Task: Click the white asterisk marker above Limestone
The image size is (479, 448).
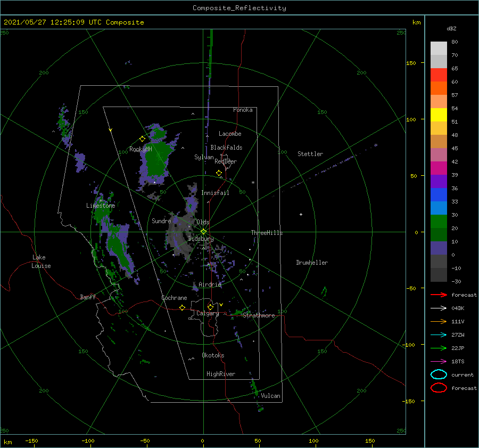Action: point(101,201)
